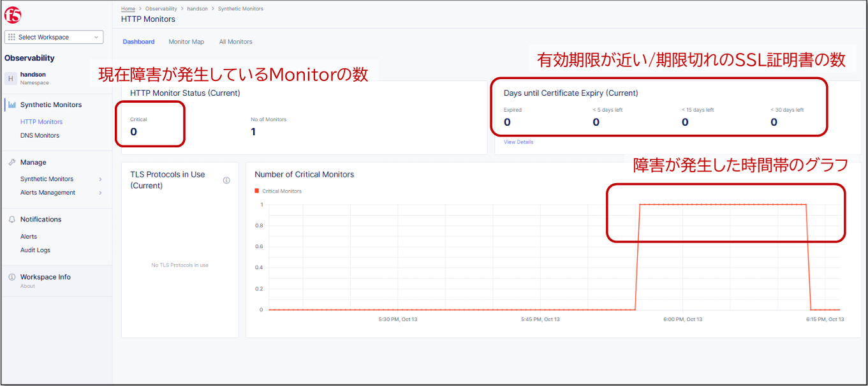Click the Observability sidebar title

coord(29,58)
